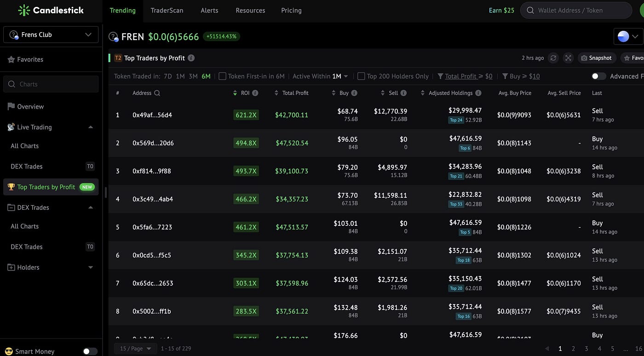Check the Top 200 Holders Only checkbox
Viewport: 644px width, 356px height.
pos(361,76)
